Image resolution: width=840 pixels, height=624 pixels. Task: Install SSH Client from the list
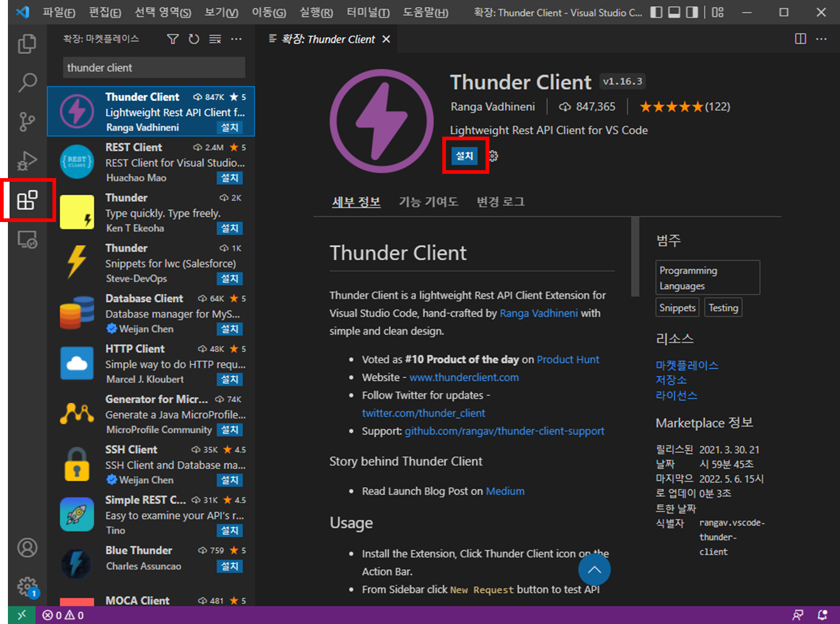click(230, 480)
